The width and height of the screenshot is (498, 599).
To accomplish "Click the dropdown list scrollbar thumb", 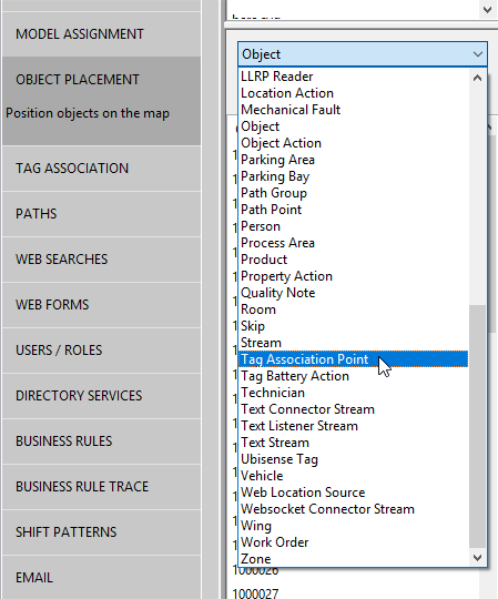I will pos(477,426).
